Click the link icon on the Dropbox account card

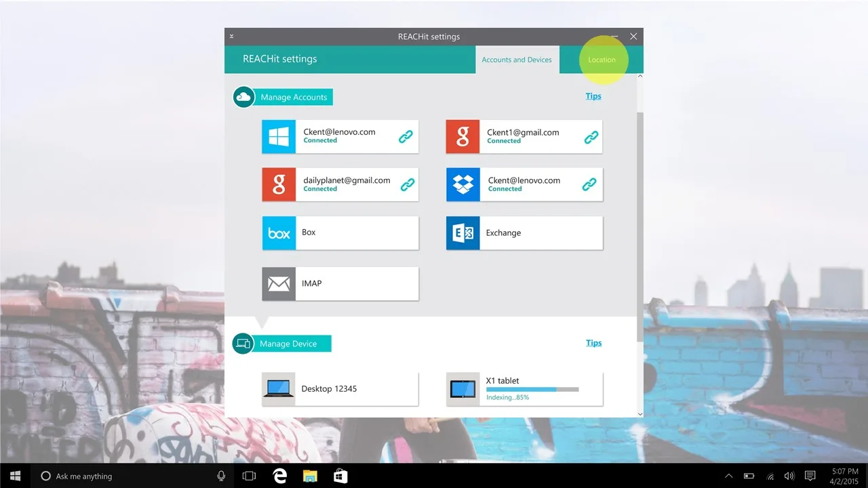pyautogui.click(x=589, y=184)
